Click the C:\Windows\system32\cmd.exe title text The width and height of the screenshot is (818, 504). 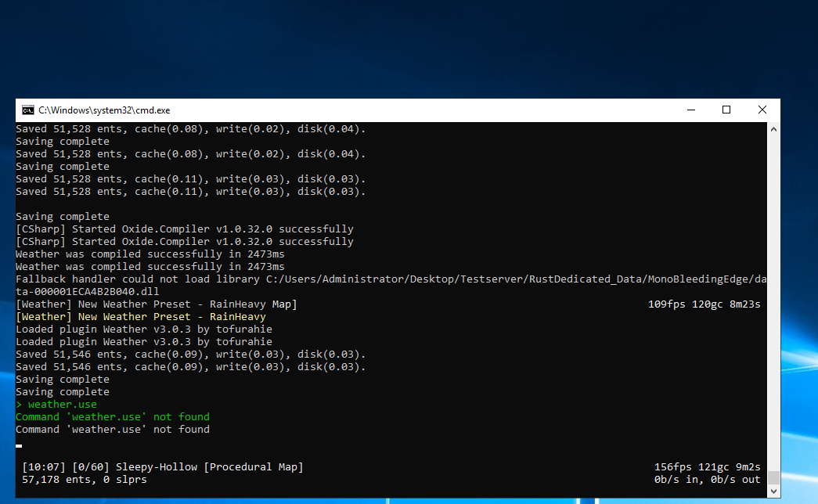[x=104, y=110]
